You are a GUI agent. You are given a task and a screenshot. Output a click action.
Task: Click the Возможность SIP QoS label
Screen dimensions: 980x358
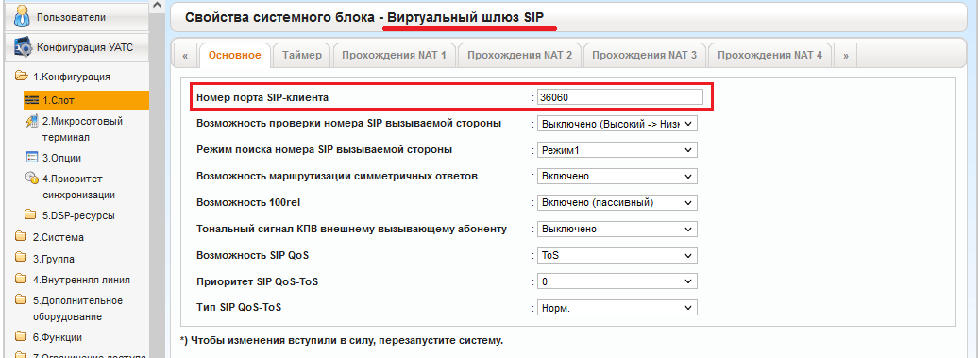pyautogui.click(x=252, y=256)
